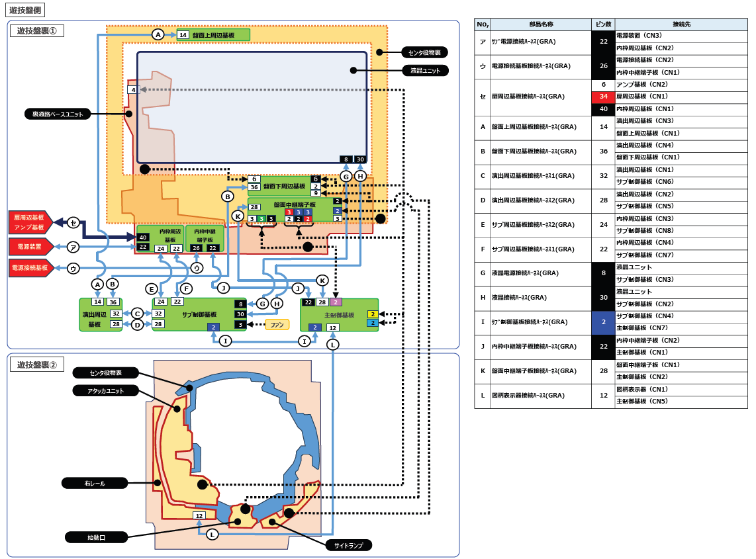Click the circled ウ marker beside 電源接続基板
Screen dimensions: 756x559
(73, 269)
